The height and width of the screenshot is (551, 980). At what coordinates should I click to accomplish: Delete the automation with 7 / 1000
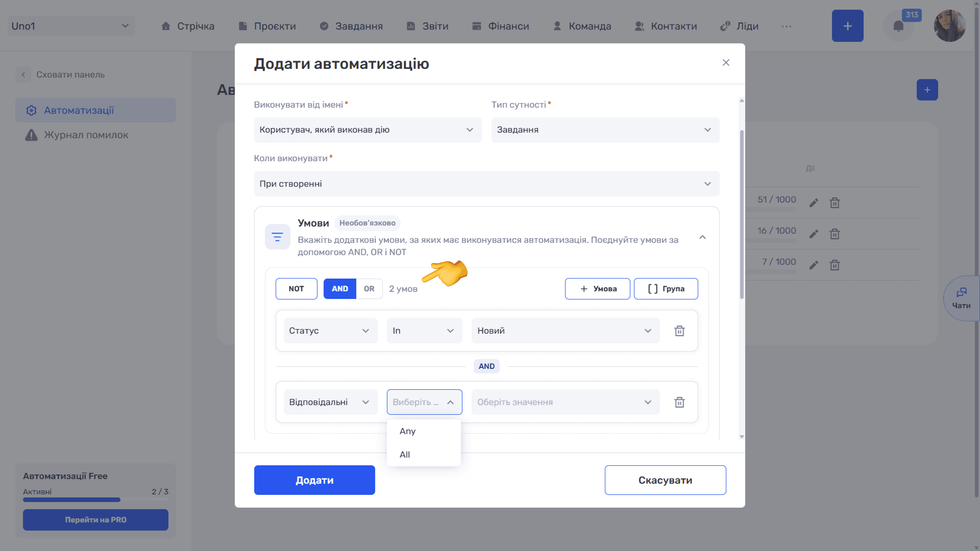click(x=835, y=265)
